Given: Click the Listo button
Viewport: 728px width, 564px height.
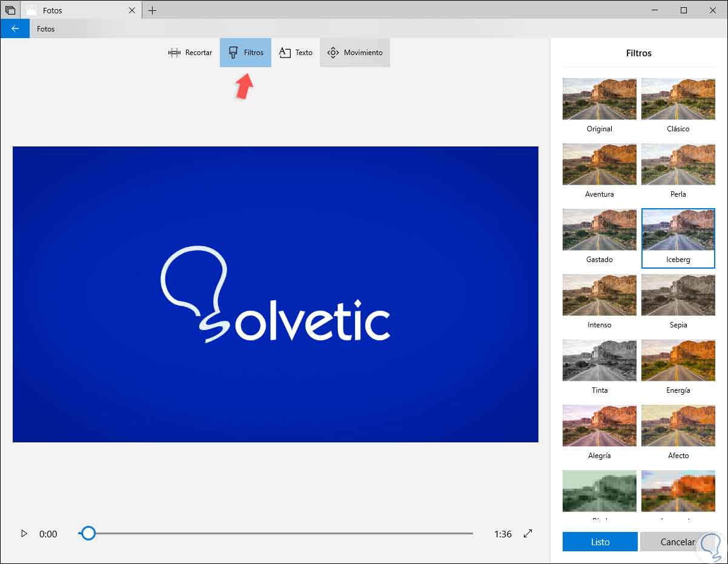Looking at the screenshot, I should [x=600, y=542].
